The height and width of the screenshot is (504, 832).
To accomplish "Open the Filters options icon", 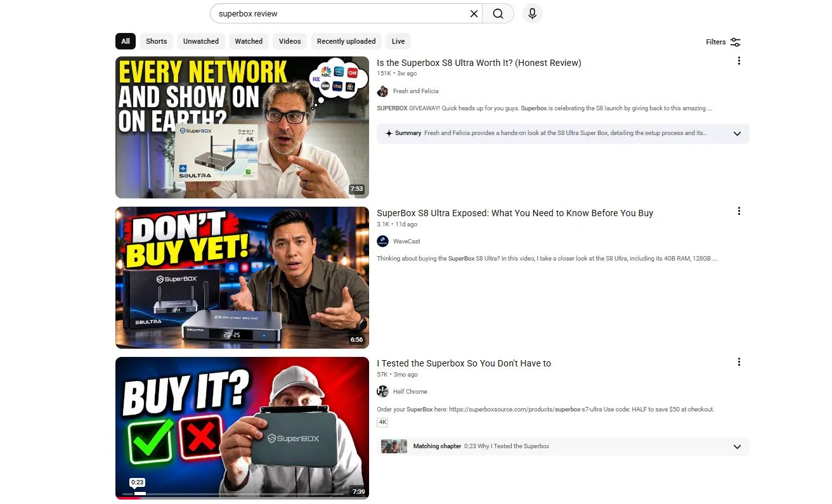I will pos(735,42).
